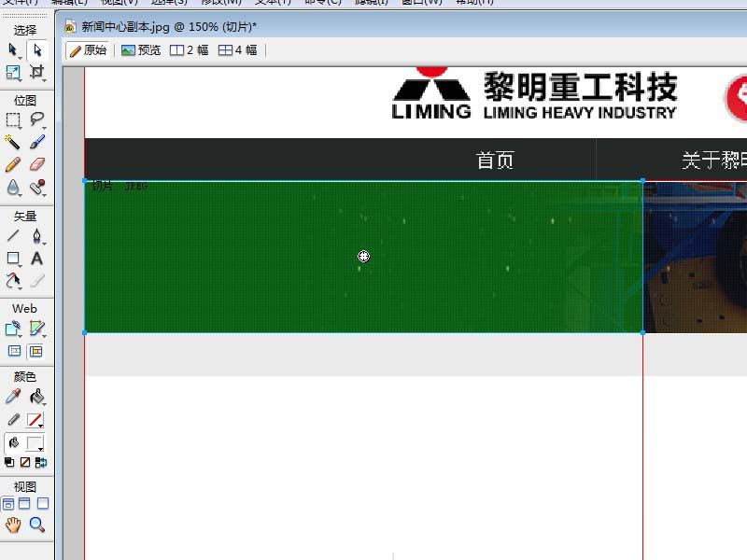Screen dimensions: 747x560
Task: Toggle Hide slices and hotspots
Action: click(14, 352)
